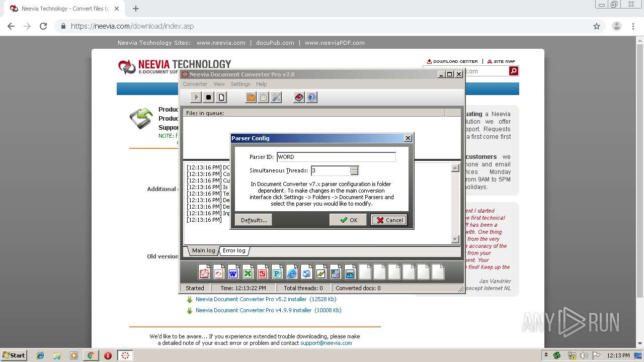Viewport: 644px width, 362px height.
Task: Open the Chrome three-dot menu
Action: pos(633,26)
